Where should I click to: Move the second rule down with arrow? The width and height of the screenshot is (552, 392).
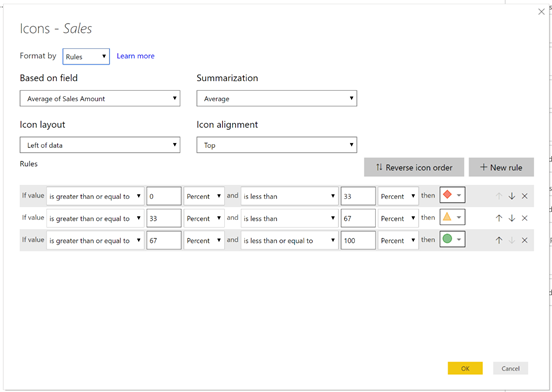pyautogui.click(x=512, y=218)
